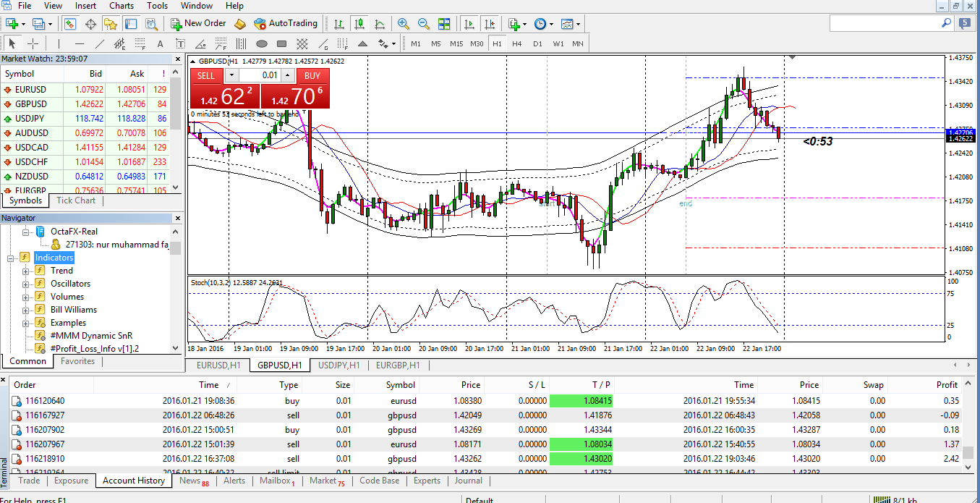Screen dimensions: 980x503
Task: Click the New Chart toolbar icon
Action: tap(12, 23)
